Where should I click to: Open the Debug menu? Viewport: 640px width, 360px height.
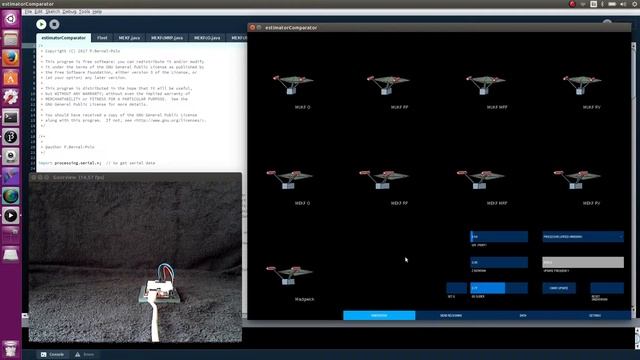tap(69, 12)
